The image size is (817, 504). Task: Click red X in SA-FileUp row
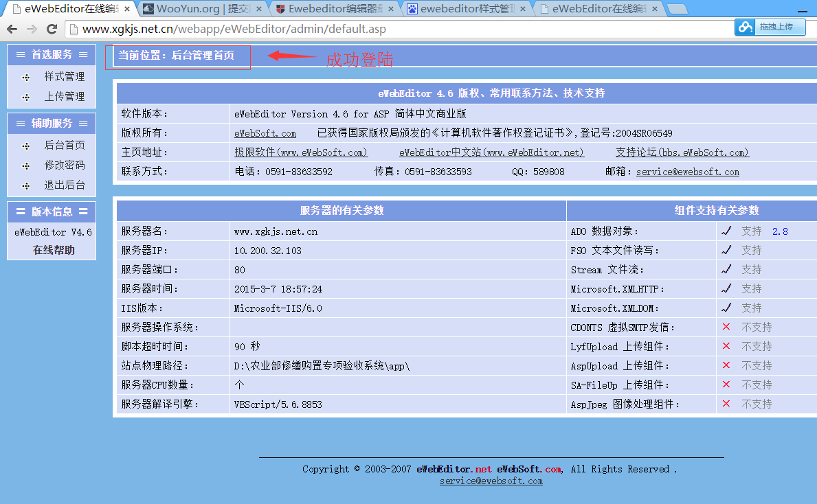pyautogui.click(x=726, y=385)
